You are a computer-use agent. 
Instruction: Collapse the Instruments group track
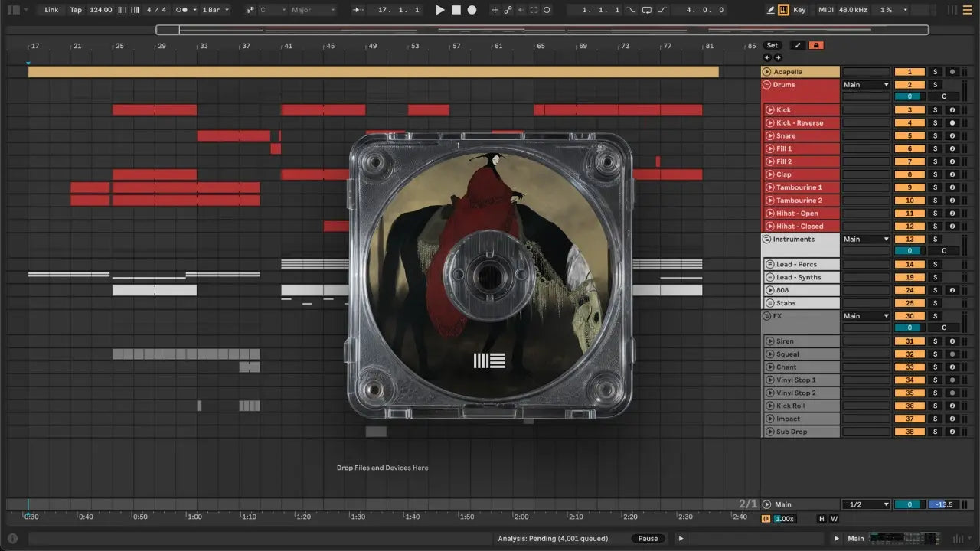click(767, 240)
